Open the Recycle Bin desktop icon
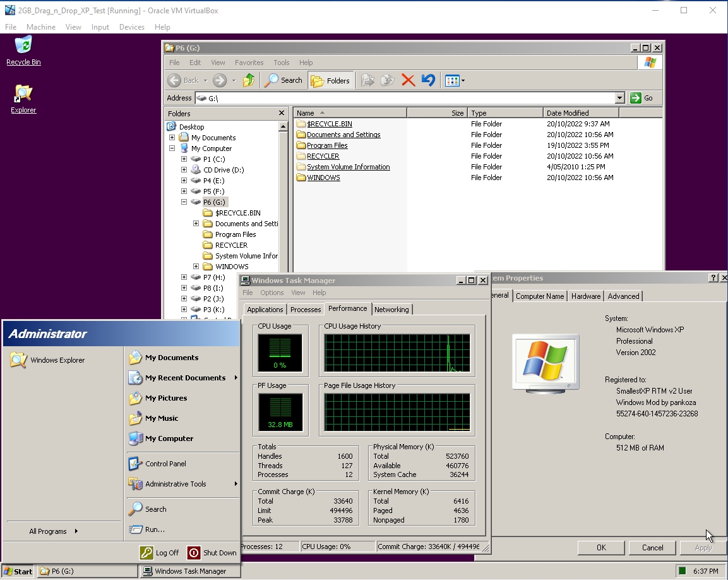728x580 pixels. click(x=24, y=51)
